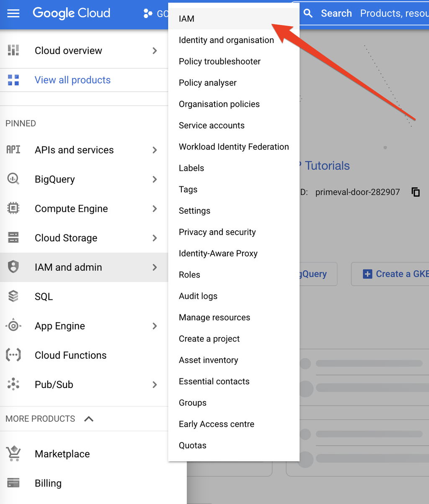
Task: Open Asset inventory
Action: pyautogui.click(x=234, y=360)
